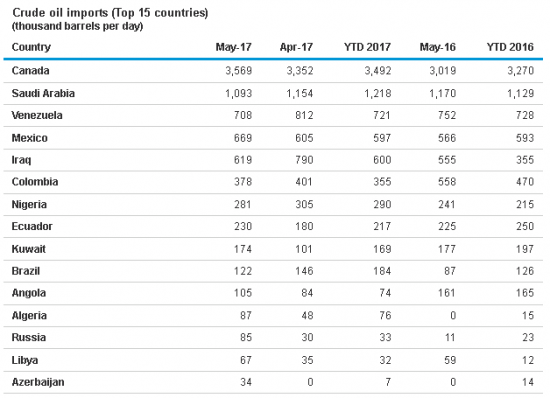Select the Saudi Arabia row label
Screen dimensions: 550x398
click(43, 93)
